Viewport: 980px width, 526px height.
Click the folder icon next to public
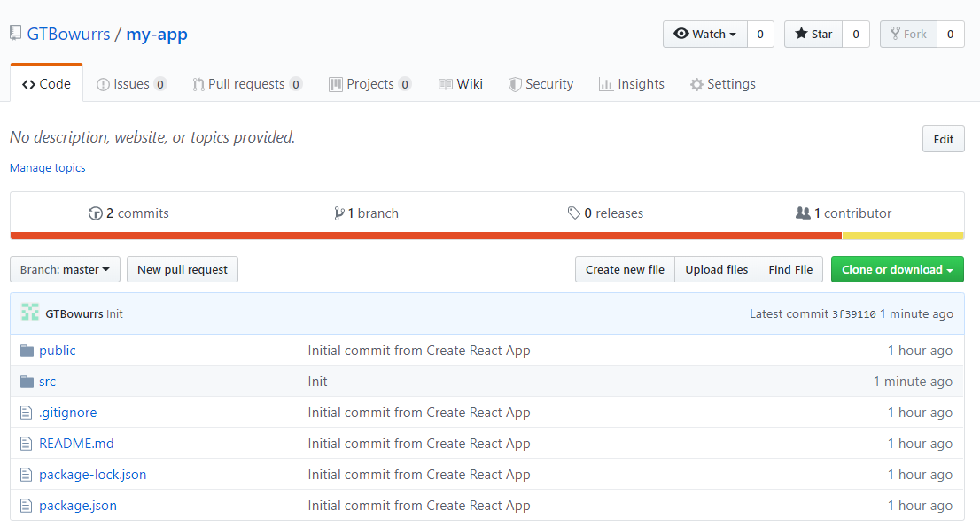point(27,351)
